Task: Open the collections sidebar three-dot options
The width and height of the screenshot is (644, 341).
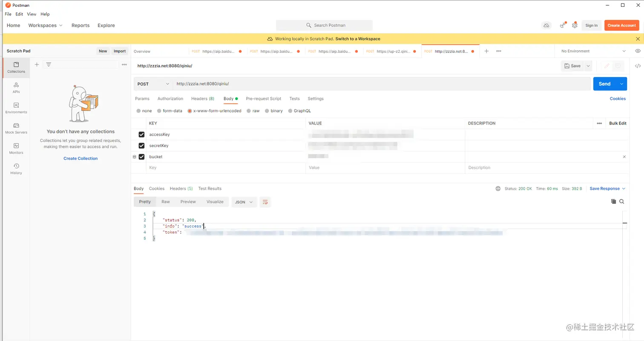Action: tap(124, 64)
